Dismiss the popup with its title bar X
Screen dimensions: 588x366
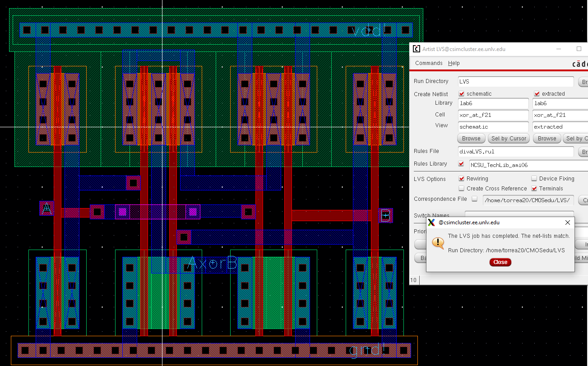coord(568,222)
